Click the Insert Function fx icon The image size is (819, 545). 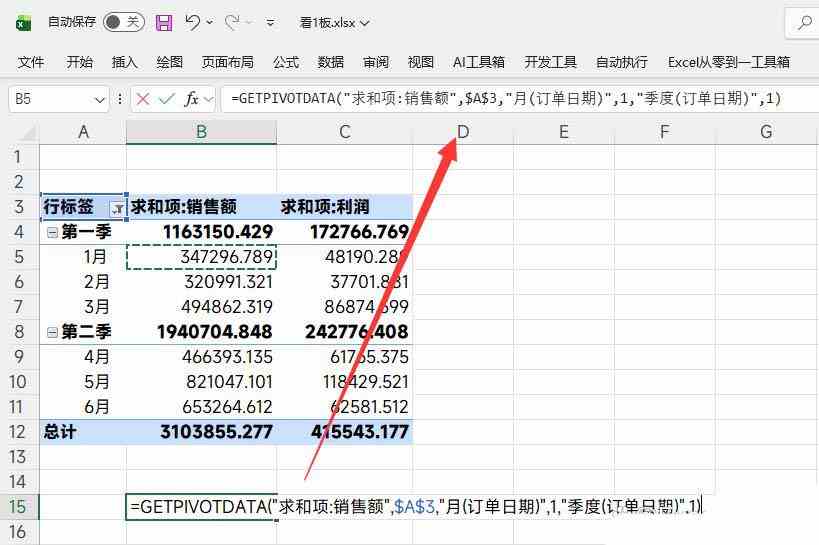tap(192, 99)
